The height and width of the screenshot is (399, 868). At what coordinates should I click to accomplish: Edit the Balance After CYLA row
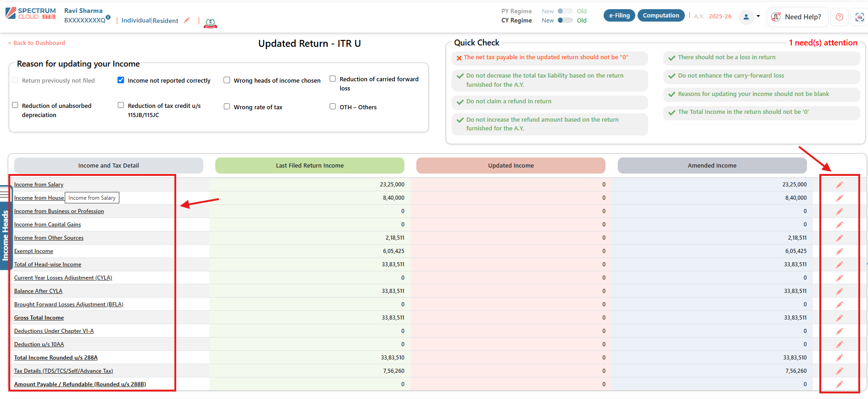(x=839, y=291)
